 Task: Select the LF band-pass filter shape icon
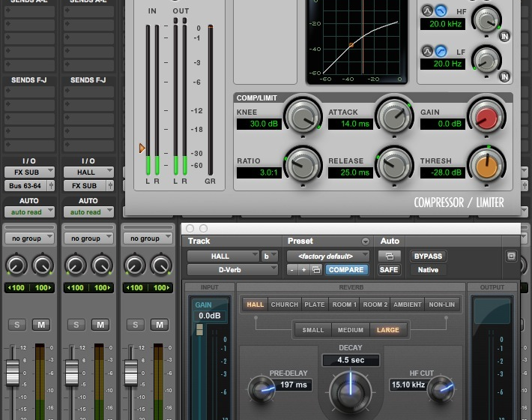[428, 51]
